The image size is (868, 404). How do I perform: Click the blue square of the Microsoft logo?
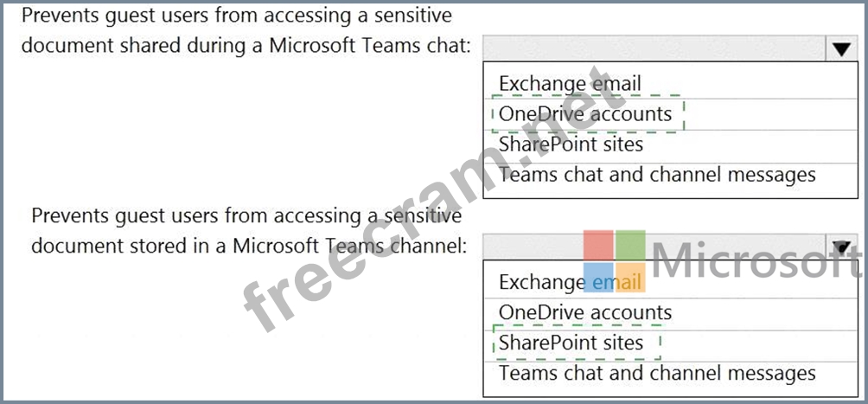(x=597, y=279)
